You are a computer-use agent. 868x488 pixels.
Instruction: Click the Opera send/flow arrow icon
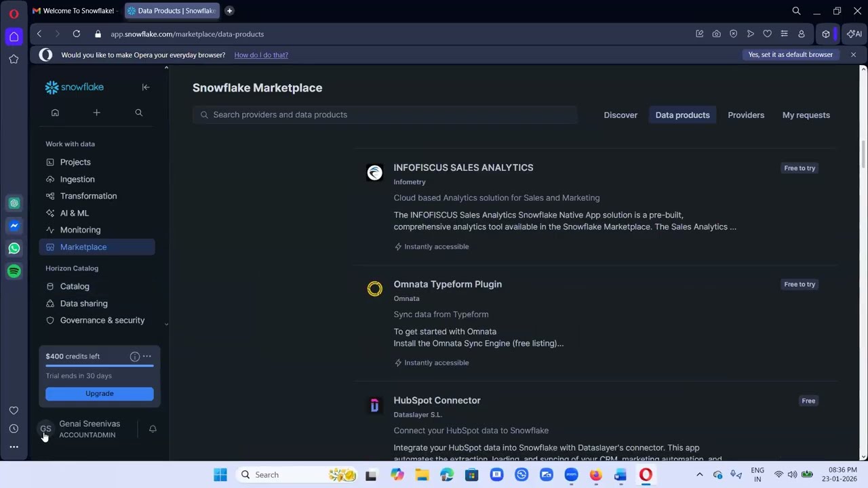(750, 34)
